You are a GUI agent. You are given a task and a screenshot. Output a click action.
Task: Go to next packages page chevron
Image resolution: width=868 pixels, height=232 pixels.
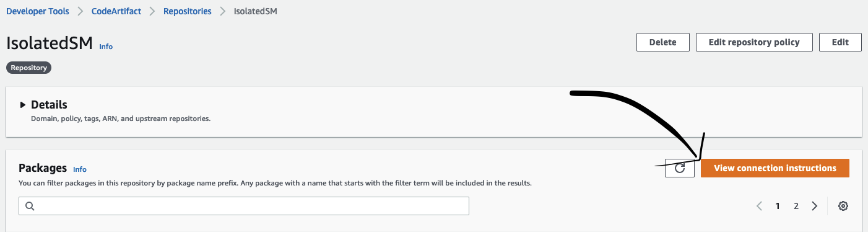pyautogui.click(x=815, y=206)
